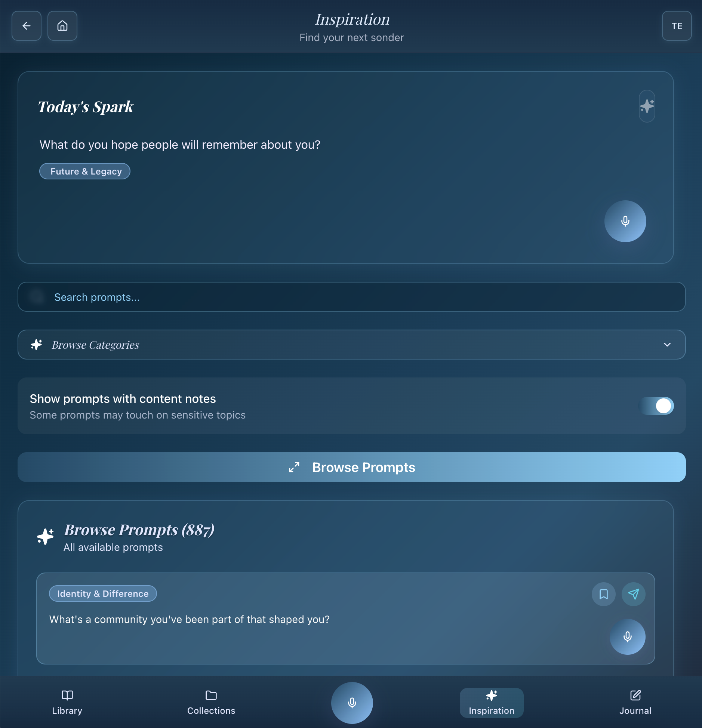Image resolution: width=702 pixels, height=728 pixels.
Task: Select the Future & Legacy tag
Action: (85, 171)
